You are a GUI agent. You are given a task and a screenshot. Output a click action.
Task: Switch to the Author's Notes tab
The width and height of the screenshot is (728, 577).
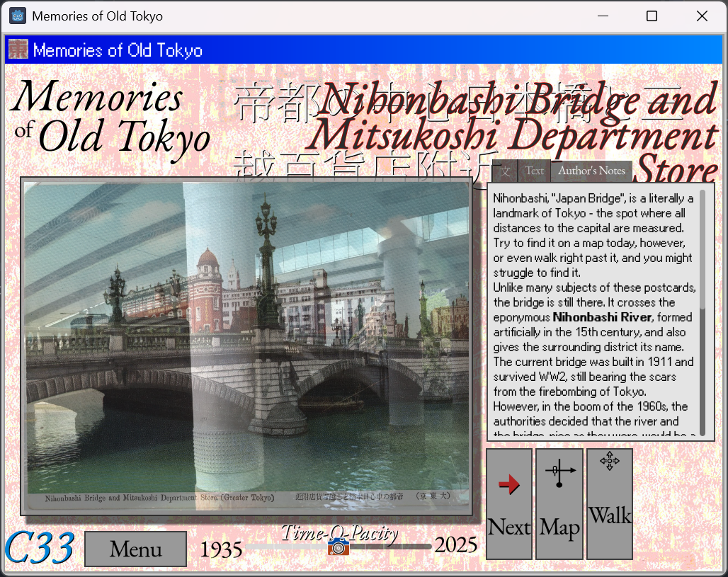[x=591, y=171]
